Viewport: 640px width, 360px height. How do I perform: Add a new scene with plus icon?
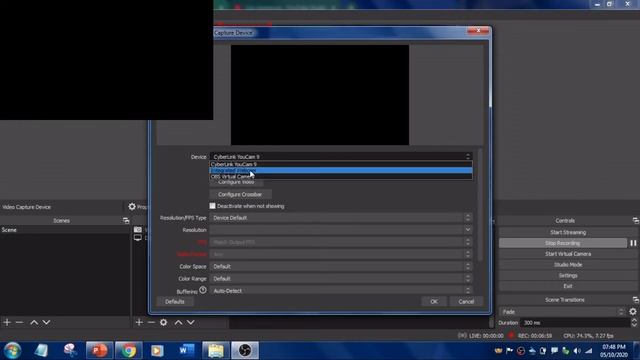tap(7, 322)
